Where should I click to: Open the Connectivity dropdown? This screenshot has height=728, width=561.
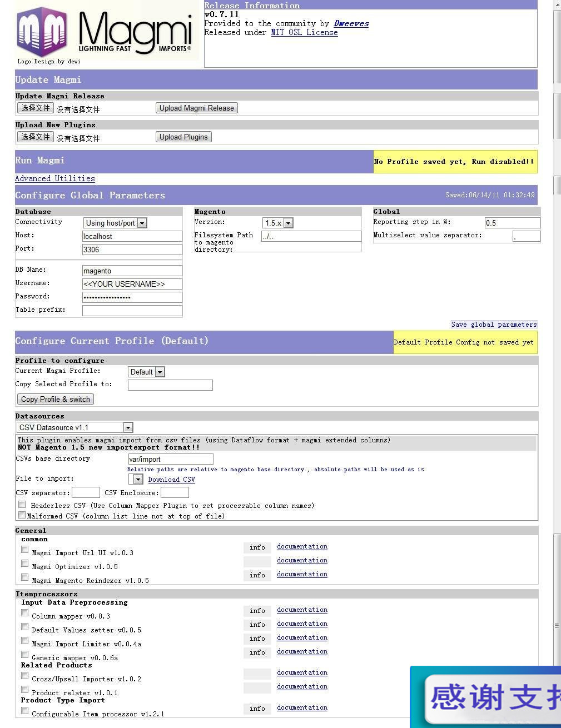(115, 223)
